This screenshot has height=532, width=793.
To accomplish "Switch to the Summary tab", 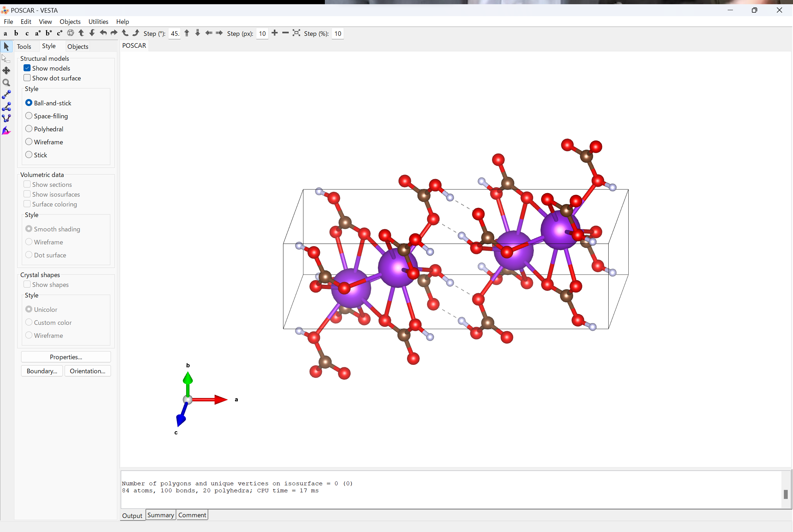I will tap(160, 515).
